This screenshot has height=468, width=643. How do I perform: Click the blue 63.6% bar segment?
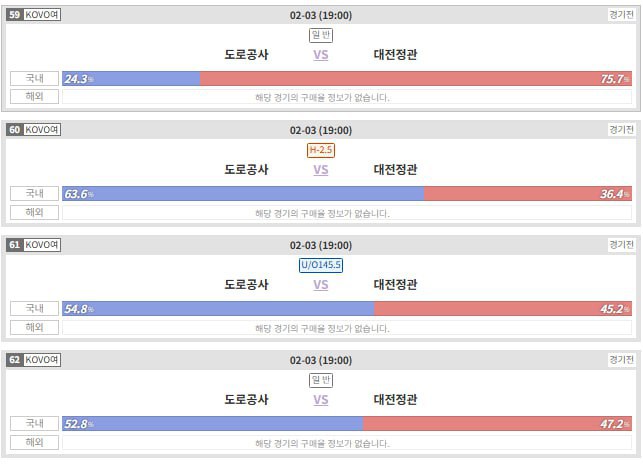243,194
